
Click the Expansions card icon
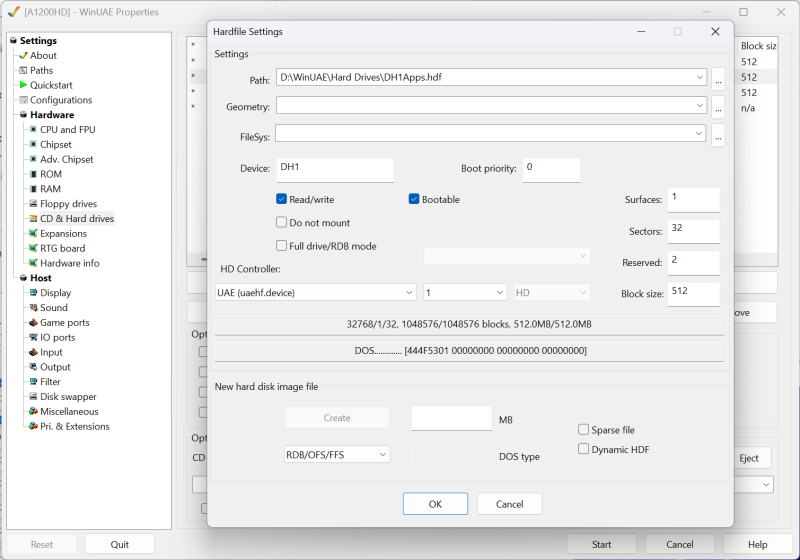pyautogui.click(x=33, y=233)
